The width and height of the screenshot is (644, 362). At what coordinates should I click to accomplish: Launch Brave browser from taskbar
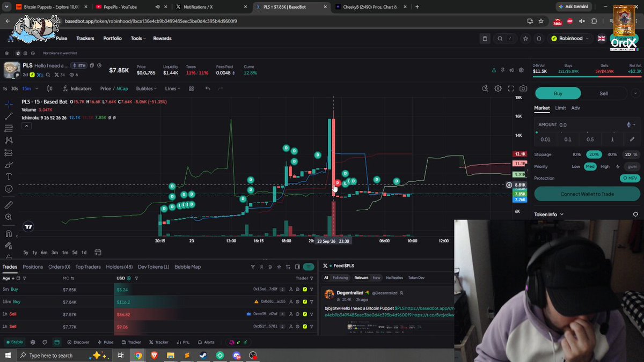pyautogui.click(x=154, y=355)
